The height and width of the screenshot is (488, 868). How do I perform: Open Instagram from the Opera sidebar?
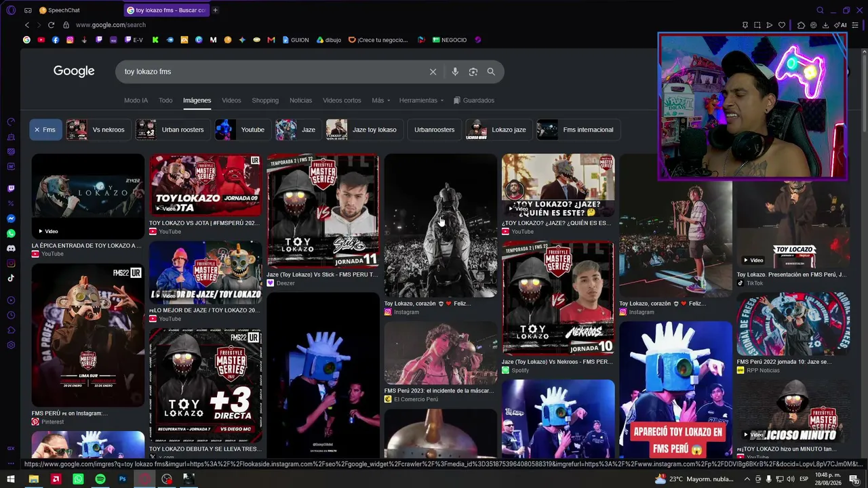[11, 263]
